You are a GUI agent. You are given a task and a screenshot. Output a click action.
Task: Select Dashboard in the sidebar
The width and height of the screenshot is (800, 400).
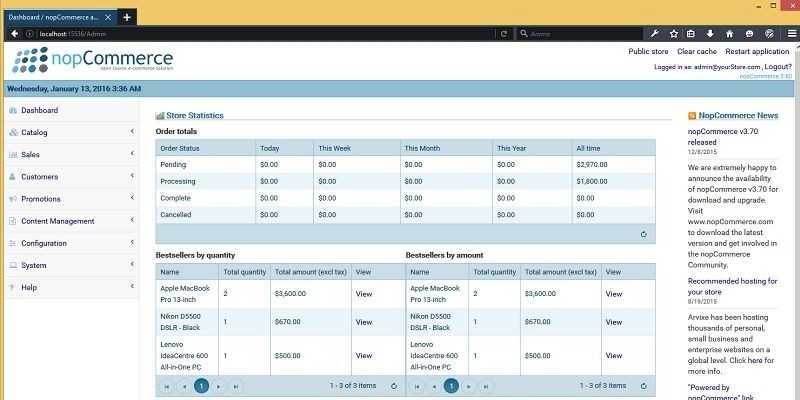coord(39,110)
